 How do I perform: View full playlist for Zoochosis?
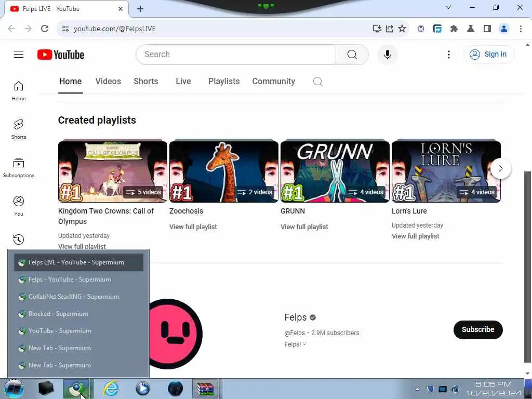tap(193, 227)
